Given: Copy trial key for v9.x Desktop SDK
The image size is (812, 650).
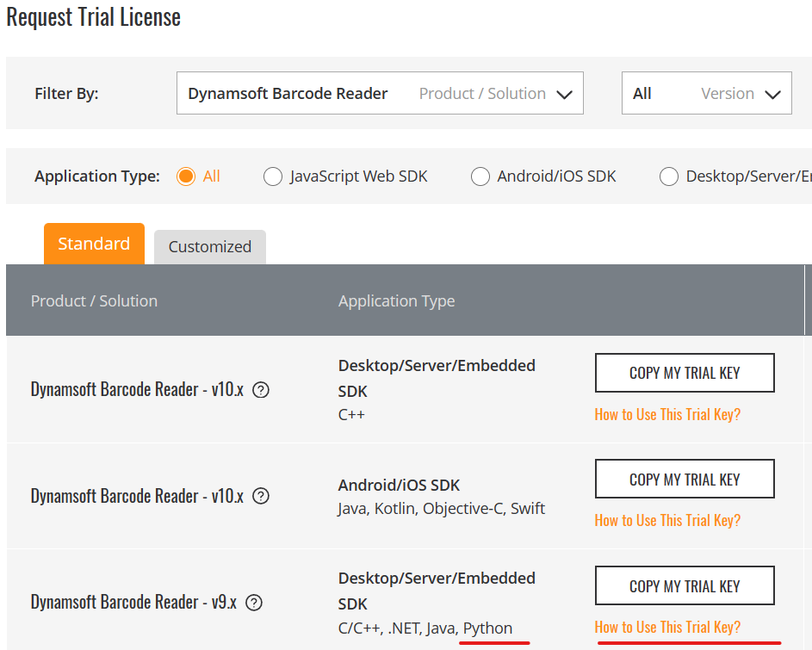Looking at the screenshot, I should pos(685,586).
